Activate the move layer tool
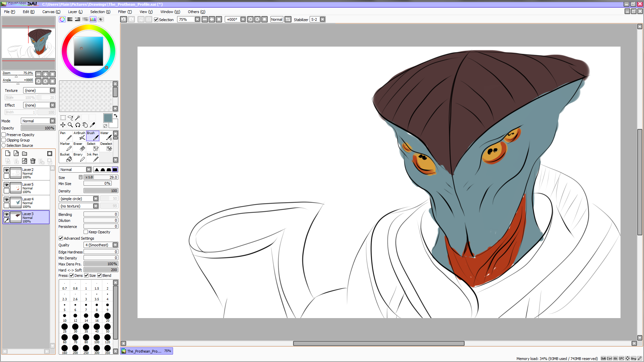 [x=63, y=125]
